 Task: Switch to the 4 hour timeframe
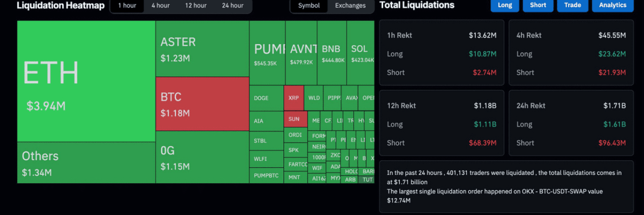tap(160, 6)
